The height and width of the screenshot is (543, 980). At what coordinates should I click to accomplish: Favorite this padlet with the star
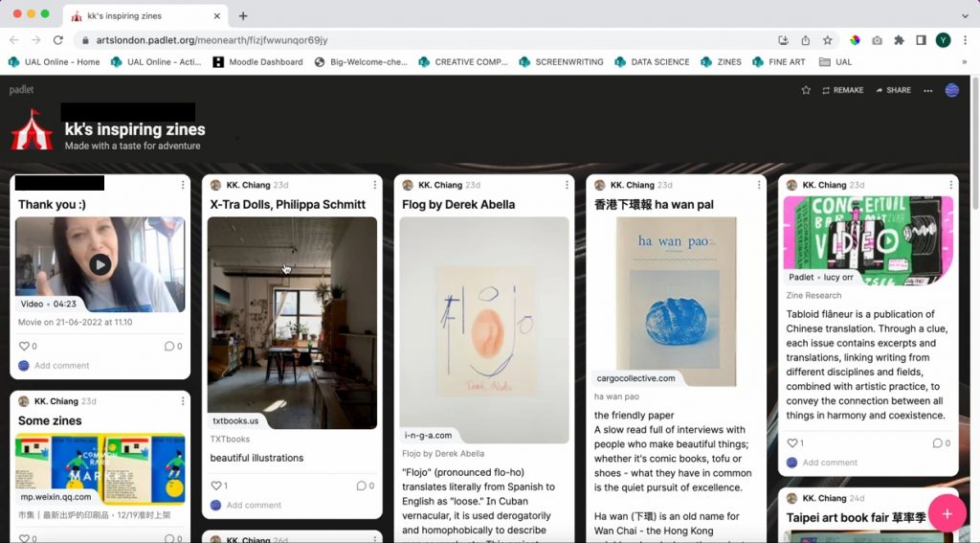(806, 90)
